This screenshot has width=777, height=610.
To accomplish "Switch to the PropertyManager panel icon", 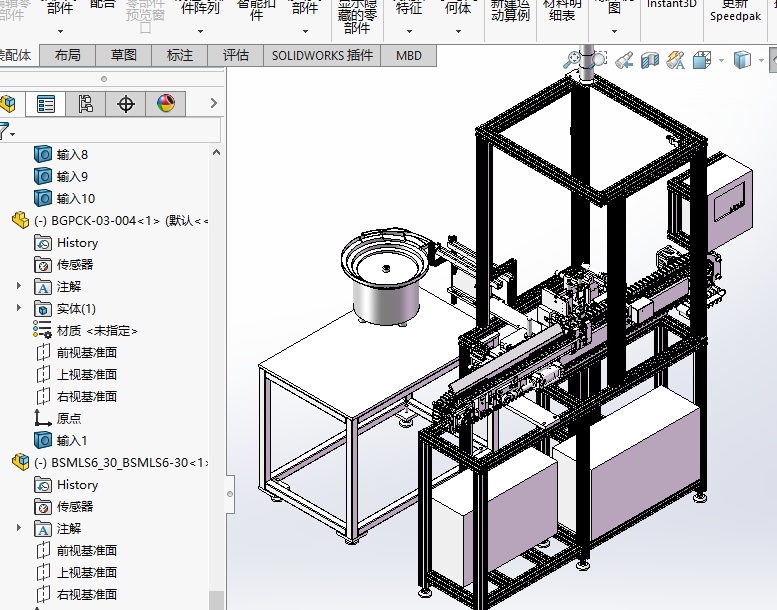I will click(45, 104).
